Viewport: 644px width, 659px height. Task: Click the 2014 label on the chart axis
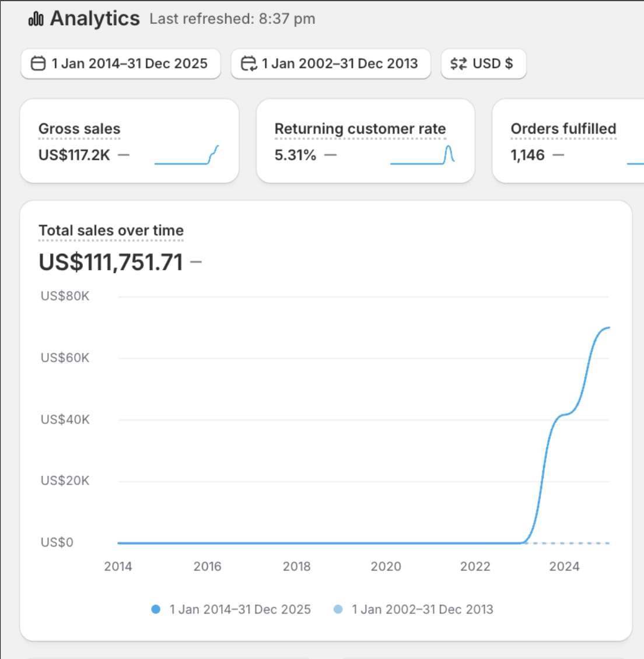118,566
